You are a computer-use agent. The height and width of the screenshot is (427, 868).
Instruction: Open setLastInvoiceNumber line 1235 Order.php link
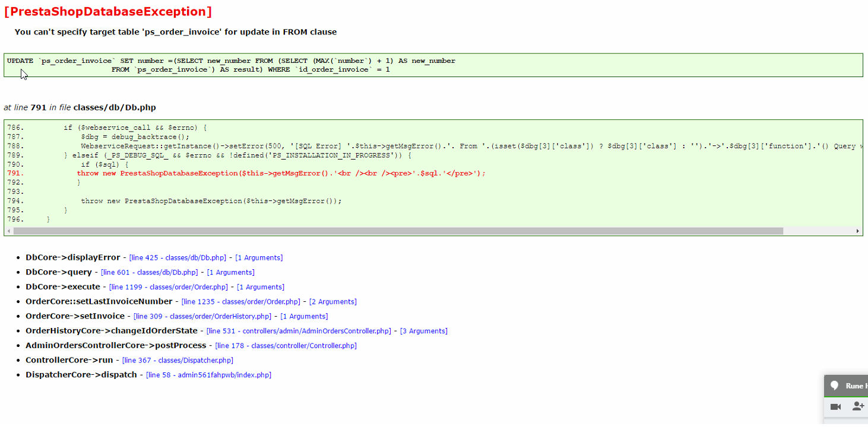tap(241, 302)
